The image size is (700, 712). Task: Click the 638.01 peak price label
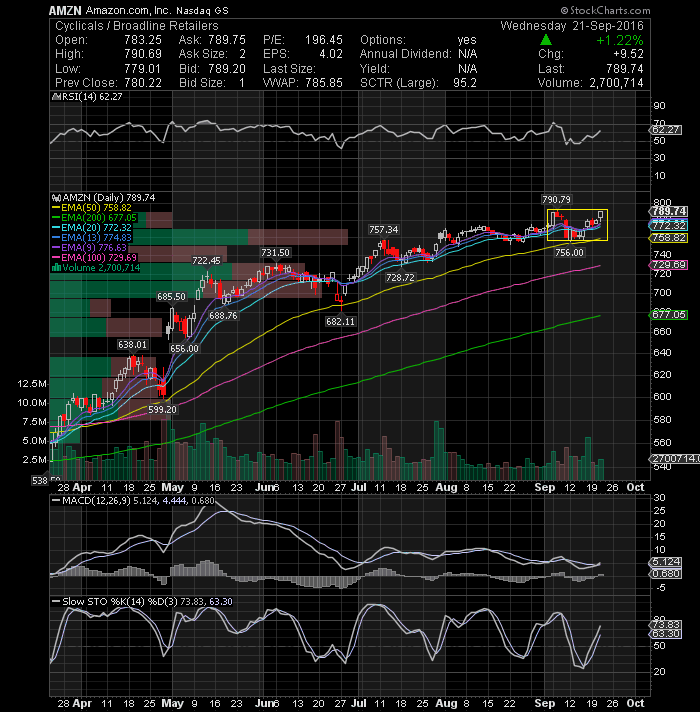132,345
